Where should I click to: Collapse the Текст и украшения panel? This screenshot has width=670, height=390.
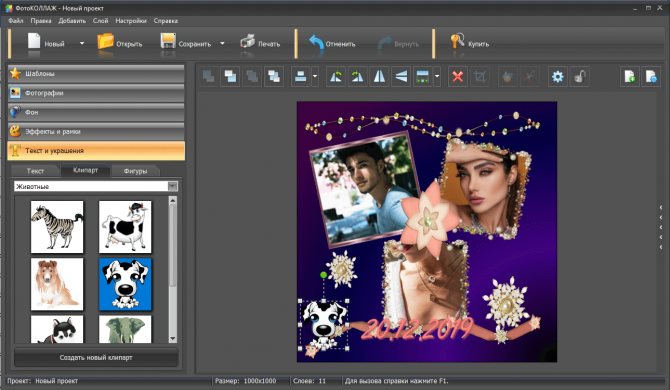(x=96, y=150)
